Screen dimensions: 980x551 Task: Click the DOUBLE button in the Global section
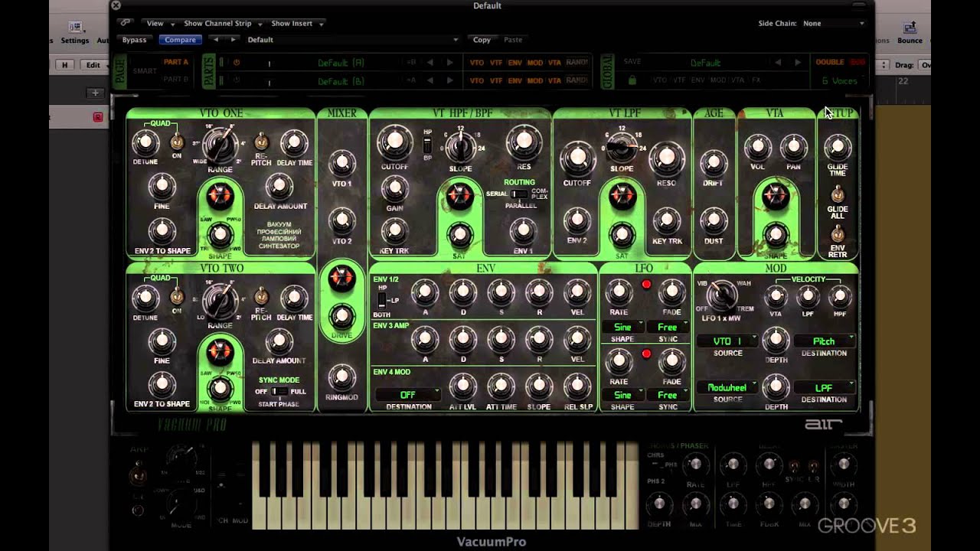[830, 63]
